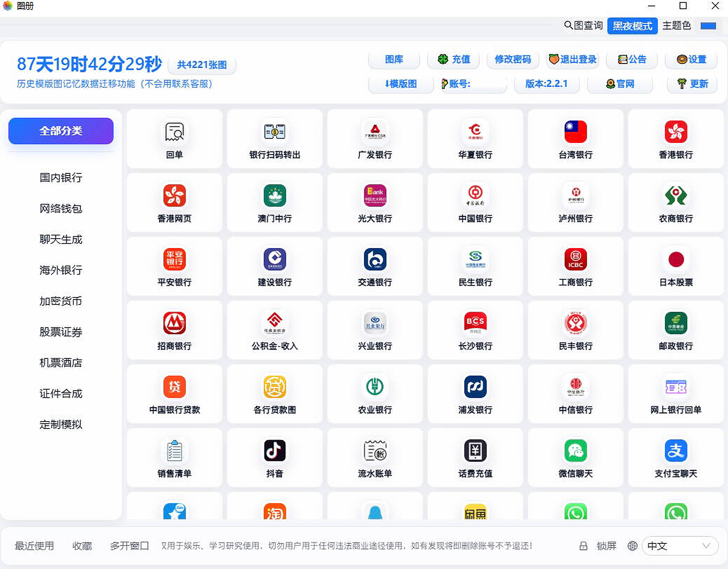Select the 银行扫码转出 icon
The width and height of the screenshot is (728, 569).
(275, 132)
